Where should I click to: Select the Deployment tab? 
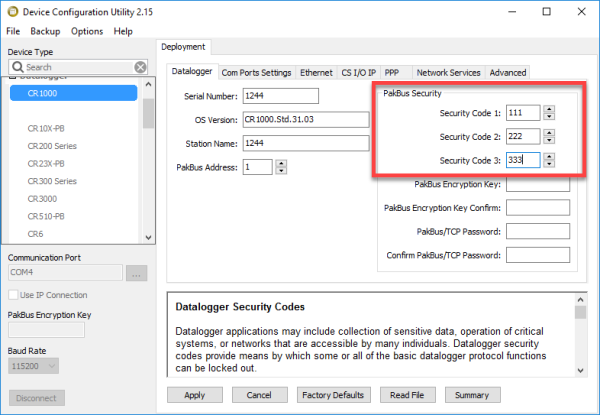click(x=183, y=47)
